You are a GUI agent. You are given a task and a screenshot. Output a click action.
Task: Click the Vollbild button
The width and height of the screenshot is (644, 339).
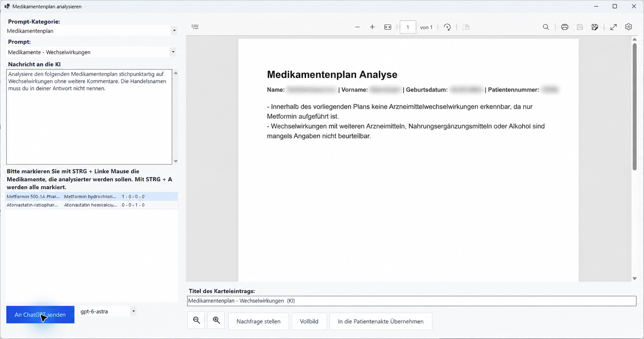coord(309,321)
